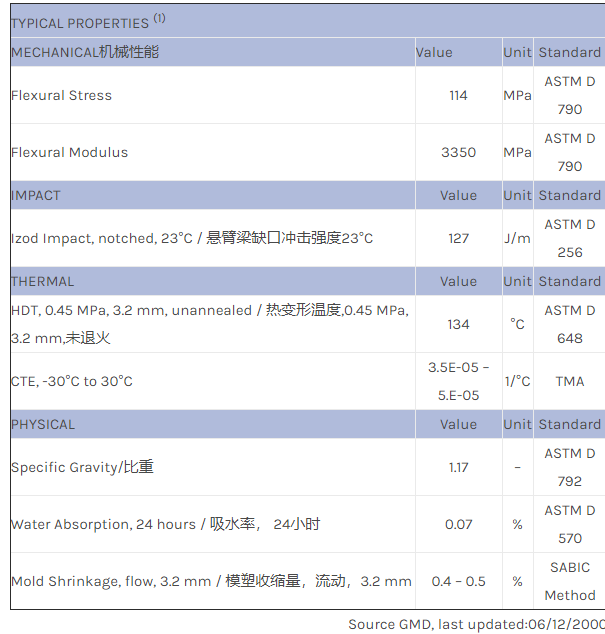Click the SABIC Method standard cell
The height and width of the screenshot is (634, 605).
[569, 582]
